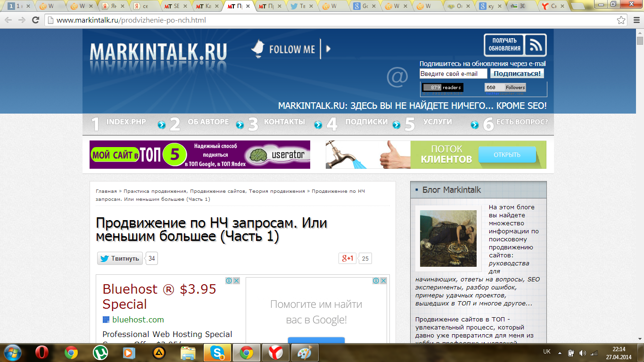Viewport: 644px width, 362px height.
Task: Click the network signal tray icon
Action: (x=594, y=353)
